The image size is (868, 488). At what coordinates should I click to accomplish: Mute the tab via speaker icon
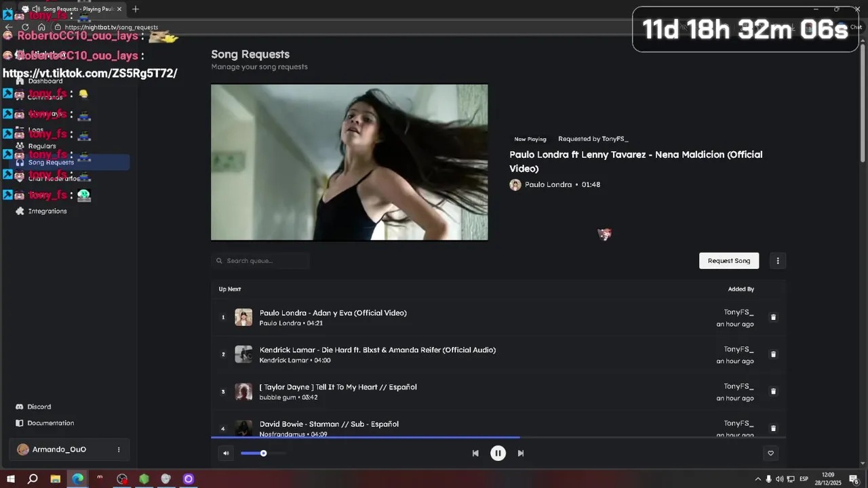[x=35, y=9]
